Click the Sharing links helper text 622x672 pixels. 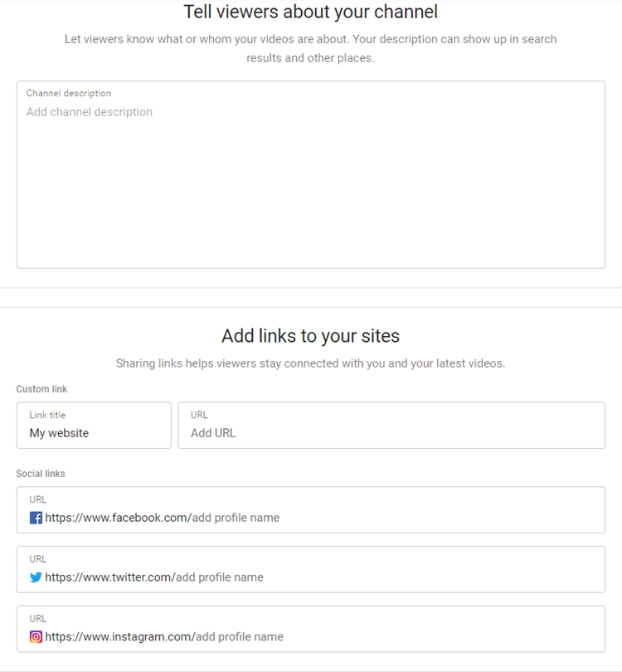[311, 363]
